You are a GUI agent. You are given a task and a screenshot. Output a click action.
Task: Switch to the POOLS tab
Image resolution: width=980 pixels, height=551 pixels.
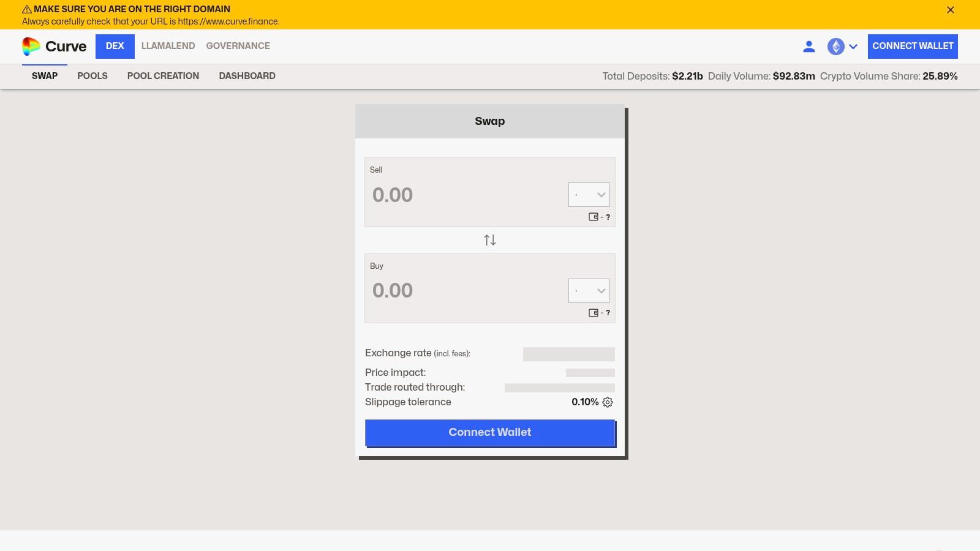(92, 76)
